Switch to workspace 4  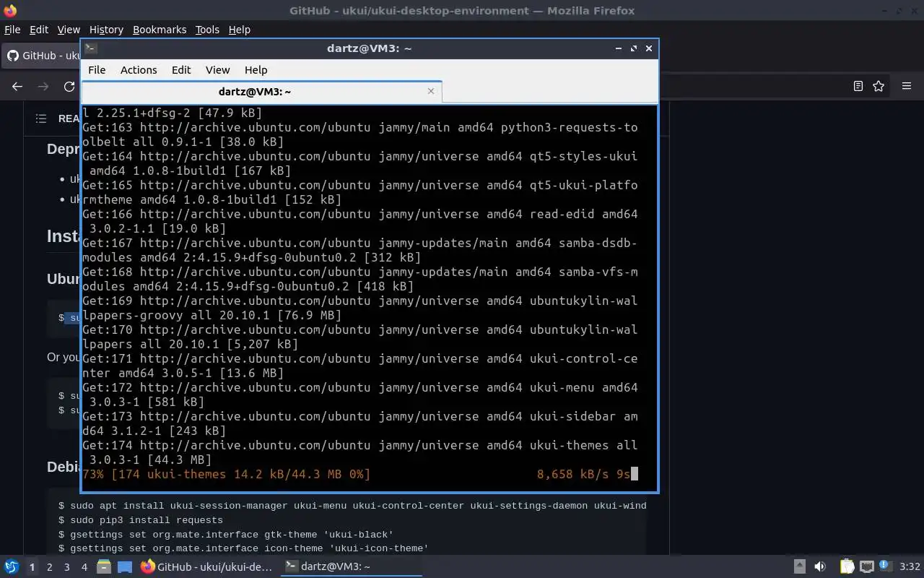(x=84, y=567)
